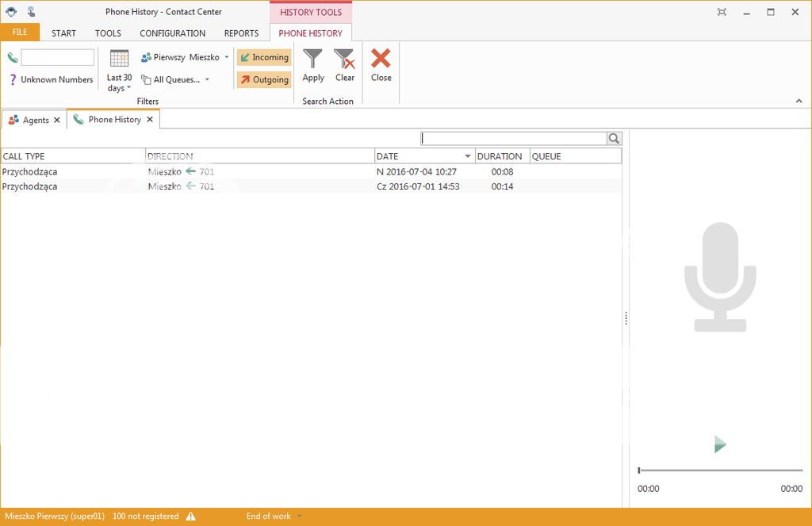The height and width of the screenshot is (526, 812).
Task: Close phone history with red X icon
Action: [x=381, y=60]
